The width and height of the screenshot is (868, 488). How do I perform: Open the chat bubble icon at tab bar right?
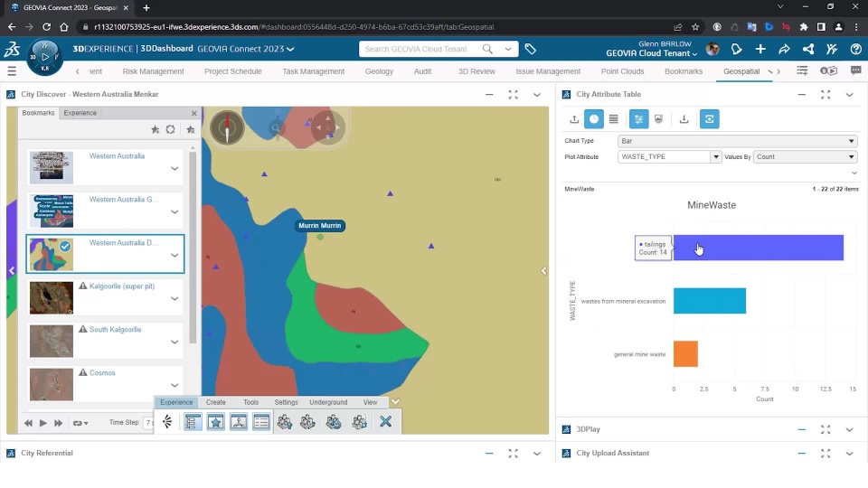tap(855, 70)
